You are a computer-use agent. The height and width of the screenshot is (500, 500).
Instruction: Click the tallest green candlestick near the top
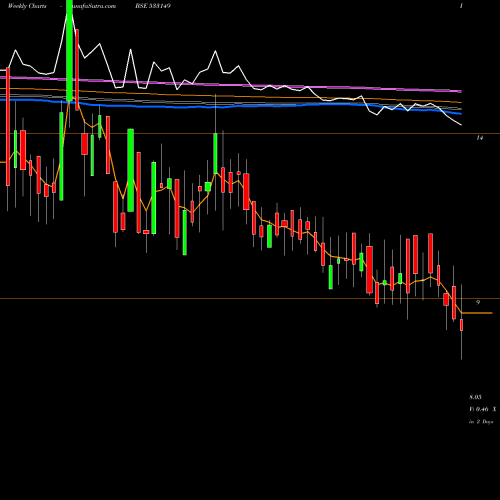pos(69,50)
